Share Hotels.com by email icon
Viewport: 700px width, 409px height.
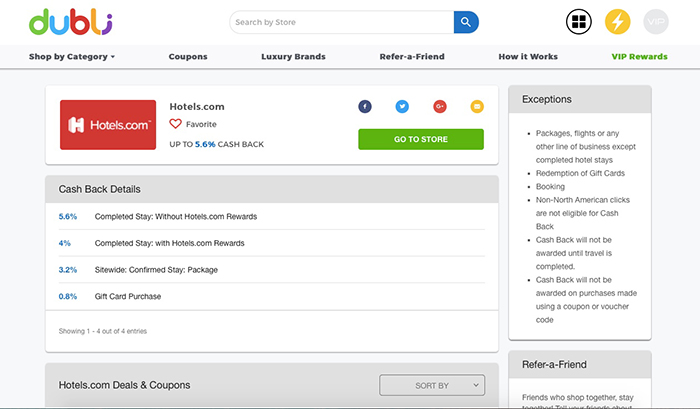click(x=477, y=106)
